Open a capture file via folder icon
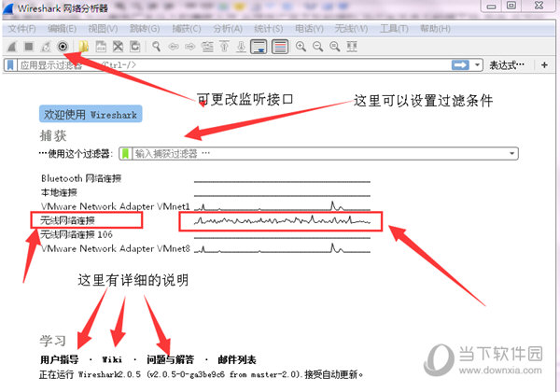Screen dimensions: 560x392 coord(84,47)
